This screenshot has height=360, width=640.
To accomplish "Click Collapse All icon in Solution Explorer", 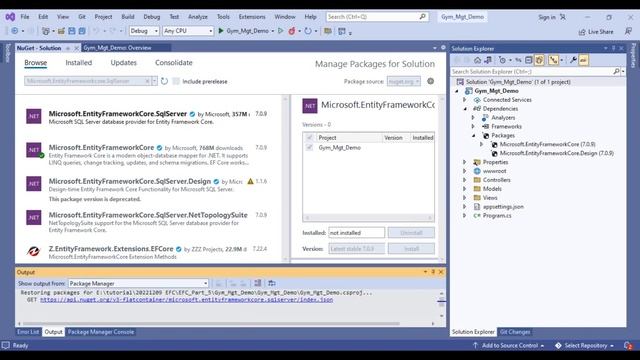I will pyautogui.click(x=529, y=60).
